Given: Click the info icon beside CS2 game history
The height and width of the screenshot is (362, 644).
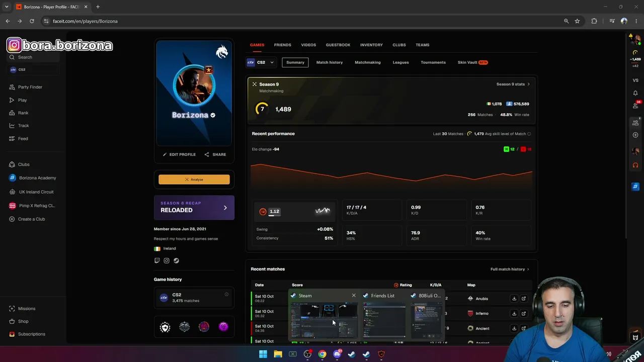Looking at the screenshot, I should click(x=226, y=295).
